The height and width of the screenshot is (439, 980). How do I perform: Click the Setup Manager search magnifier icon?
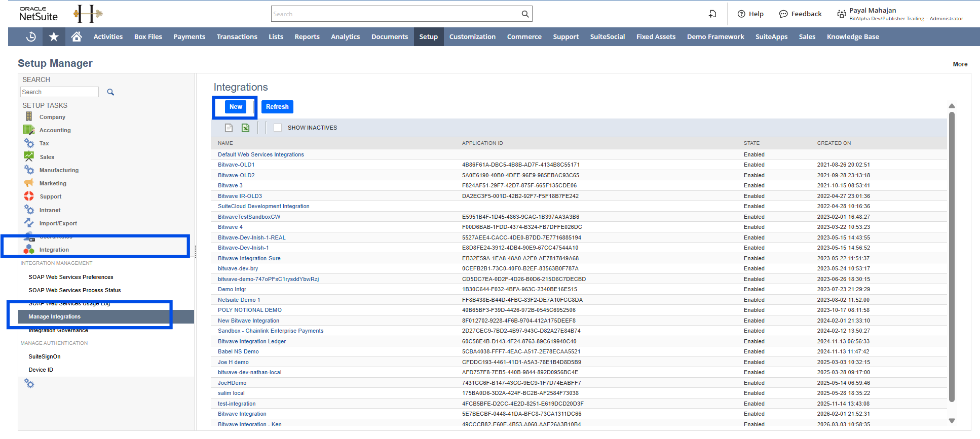point(110,92)
